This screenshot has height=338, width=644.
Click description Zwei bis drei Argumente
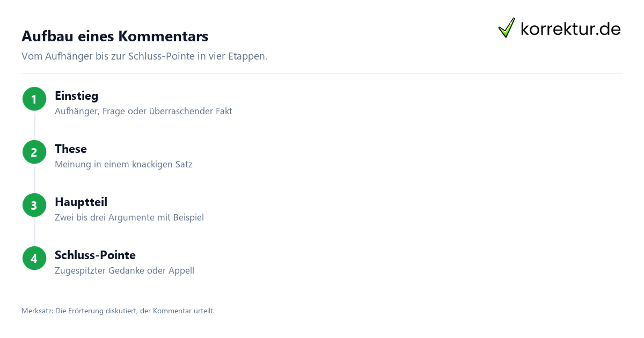point(129,218)
